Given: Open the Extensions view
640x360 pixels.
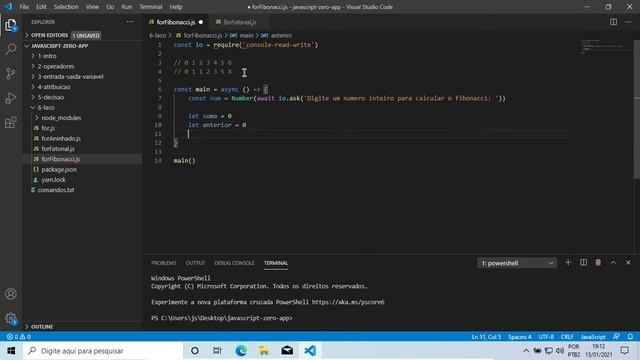Looking at the screenshot, I should point(11,122).
